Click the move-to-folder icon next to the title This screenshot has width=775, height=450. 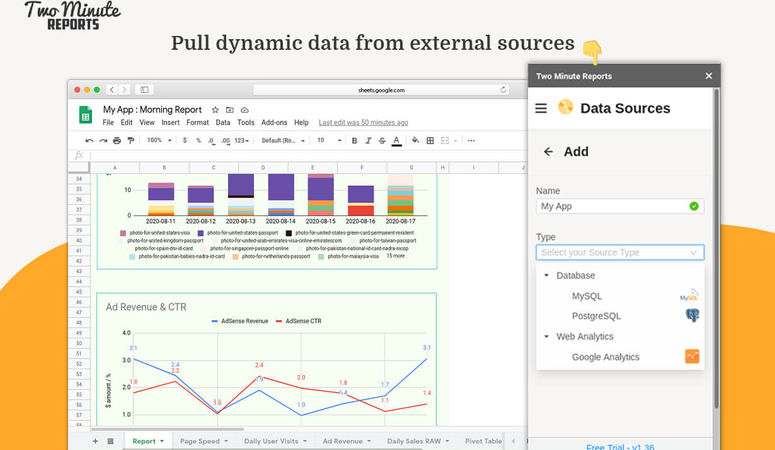click(x=230, y=110)
